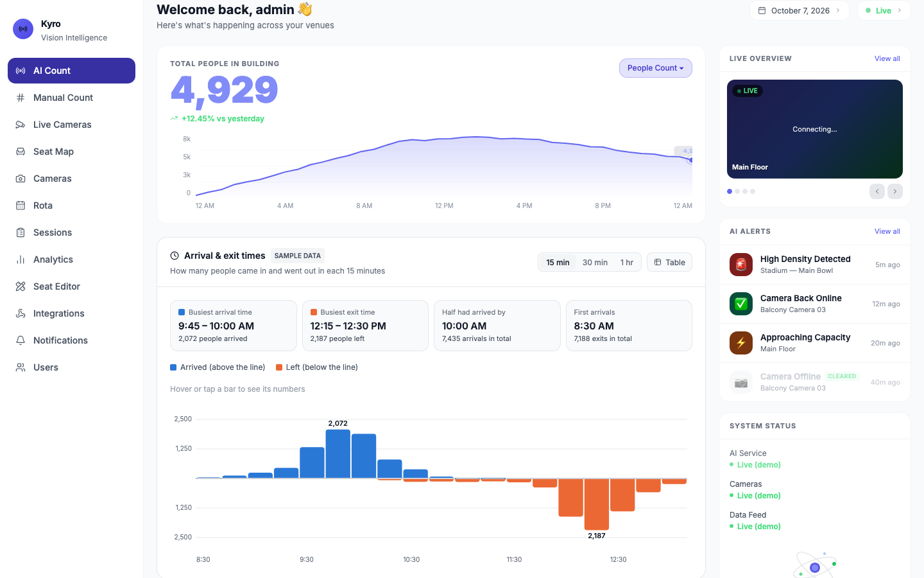Open the Busiest exit time card
This screenshot has height=578, width=924.
365,326
